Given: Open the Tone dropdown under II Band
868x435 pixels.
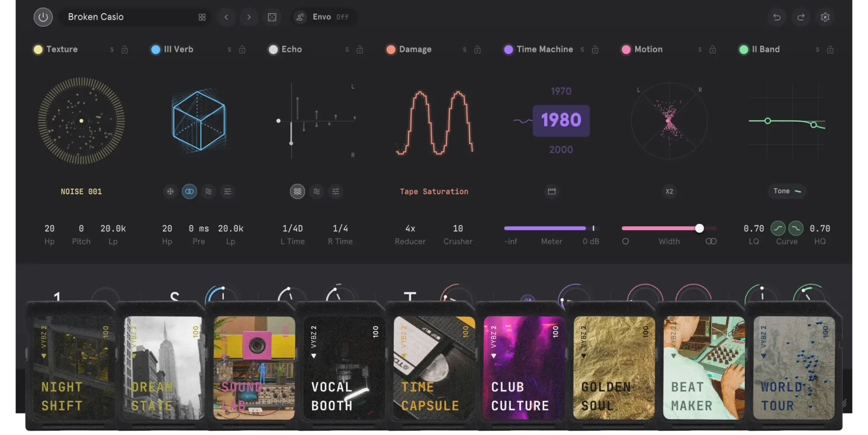Looking at the screenshot, I should pyautogui.click(x=787, y=191).
